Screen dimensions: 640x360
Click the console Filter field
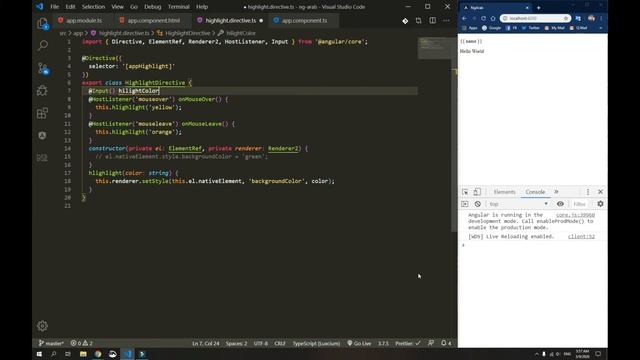tap(580, 204)
